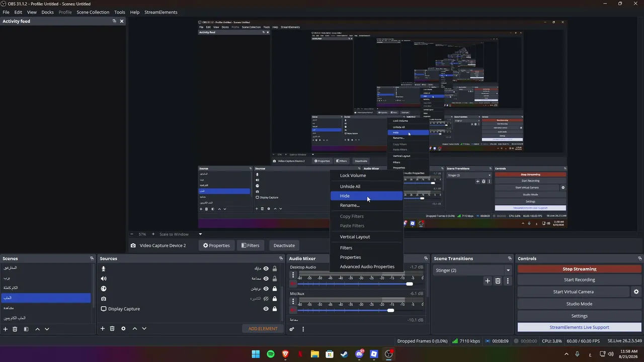Adjust the Desktop Audio volume slider handle
This screenshot has height=362, width=644.
tap(410, 284)
